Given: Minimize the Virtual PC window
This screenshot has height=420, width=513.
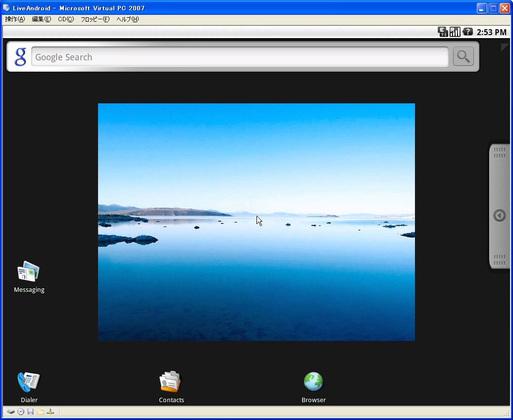Looking at the screenshot, I should coord(482,8).
